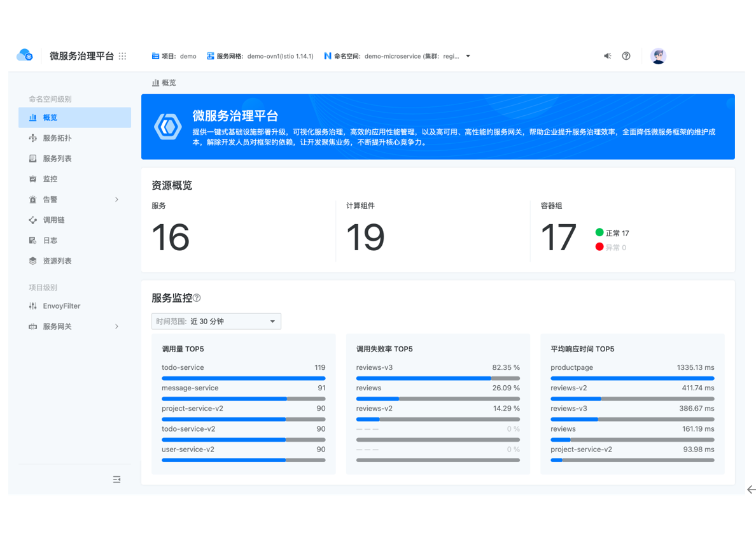Mute the platform sound via speaker icon

pos(606,56)
